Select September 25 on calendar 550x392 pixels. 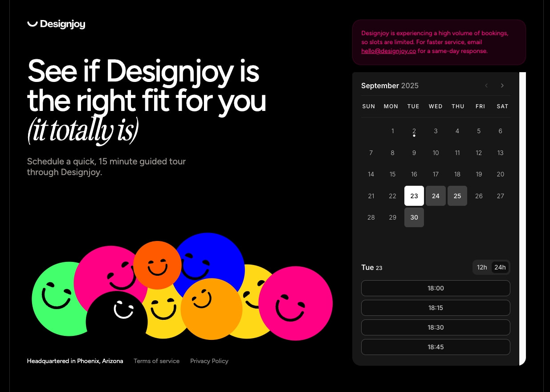(x=457, y=196)
